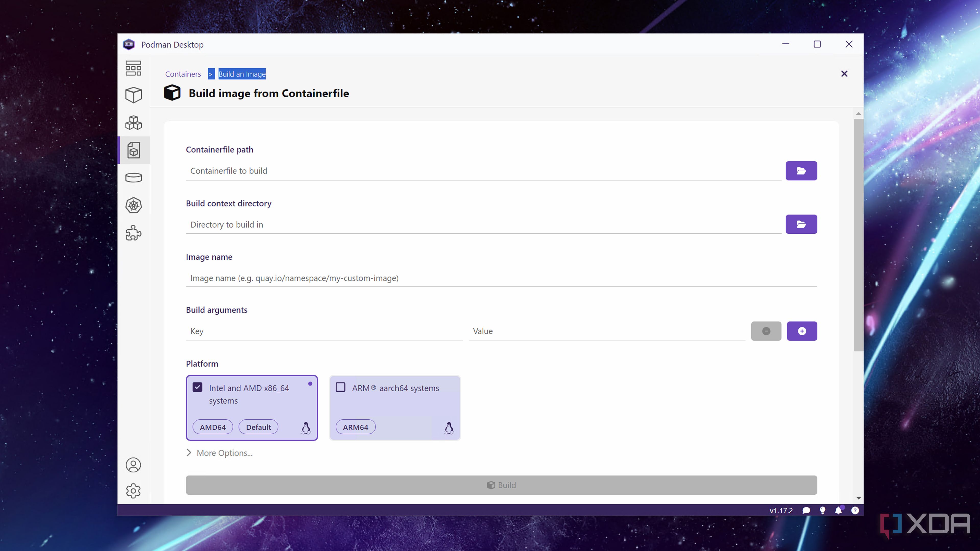Open the Settings gear in sidebar
980x551 pixels.
133,491
